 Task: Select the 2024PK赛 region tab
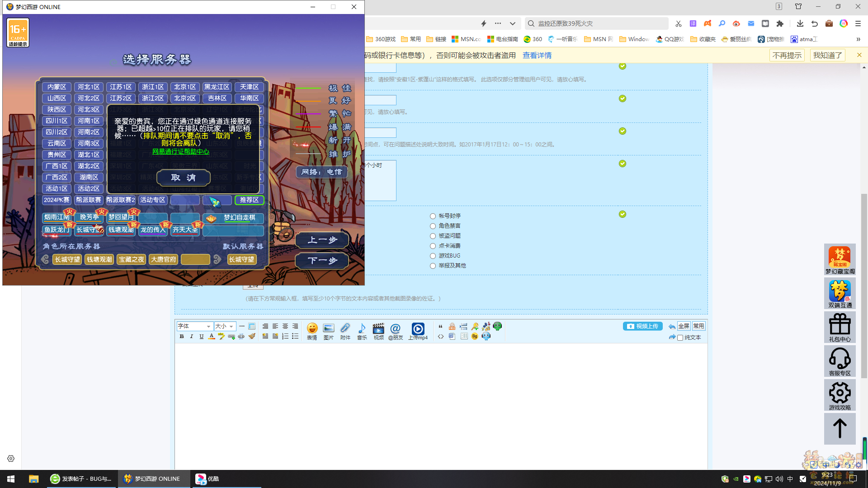(57, 200)
